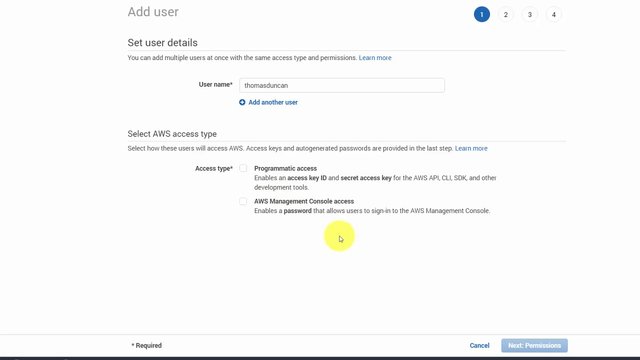
Task: Click the Access type* label
Action: pyautogui.click(x=214, y=168)
